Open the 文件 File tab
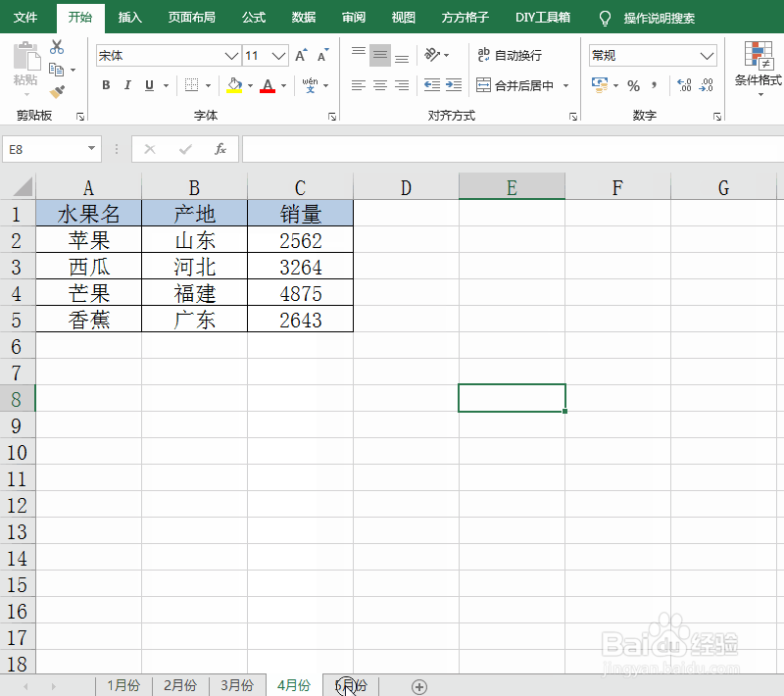The height and width of the screenshot is (696, 784). (x=25, y=18)
